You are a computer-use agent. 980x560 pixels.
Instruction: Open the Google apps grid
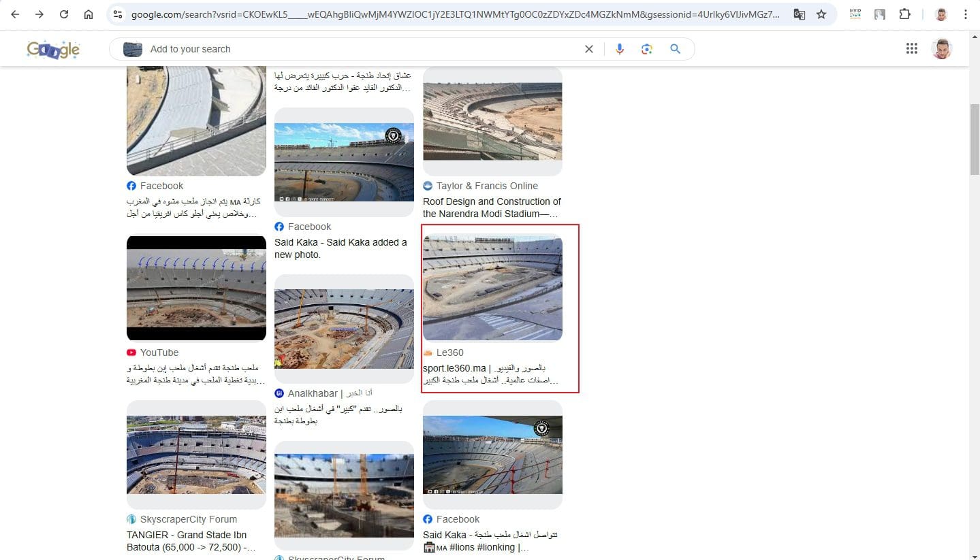(x=912, y=48)
